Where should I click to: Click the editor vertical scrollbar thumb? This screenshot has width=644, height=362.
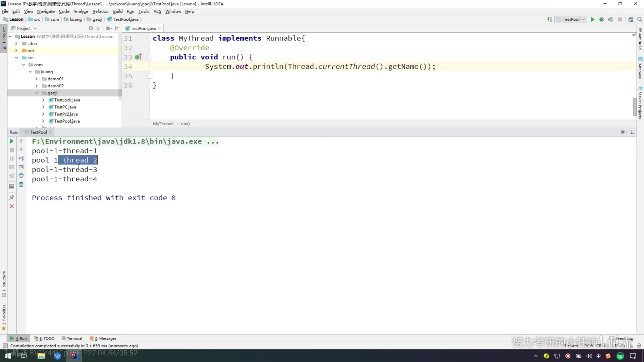click(635, 107)
